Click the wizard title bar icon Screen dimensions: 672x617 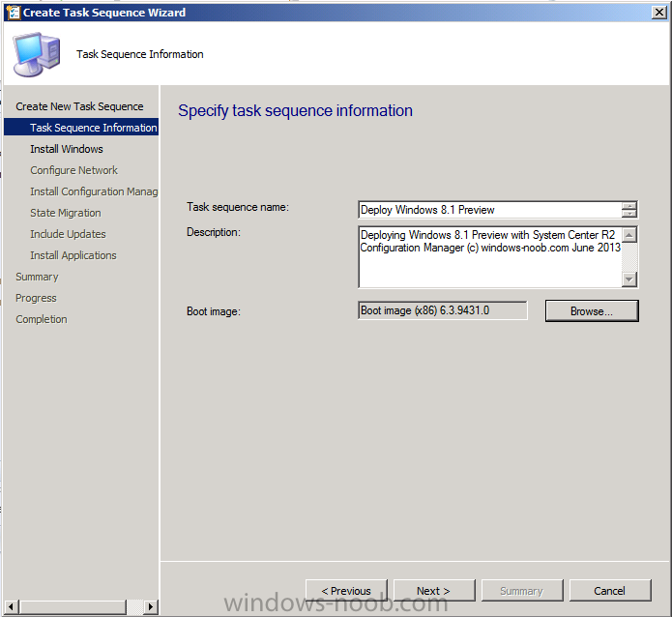click(x=13, y=13)
